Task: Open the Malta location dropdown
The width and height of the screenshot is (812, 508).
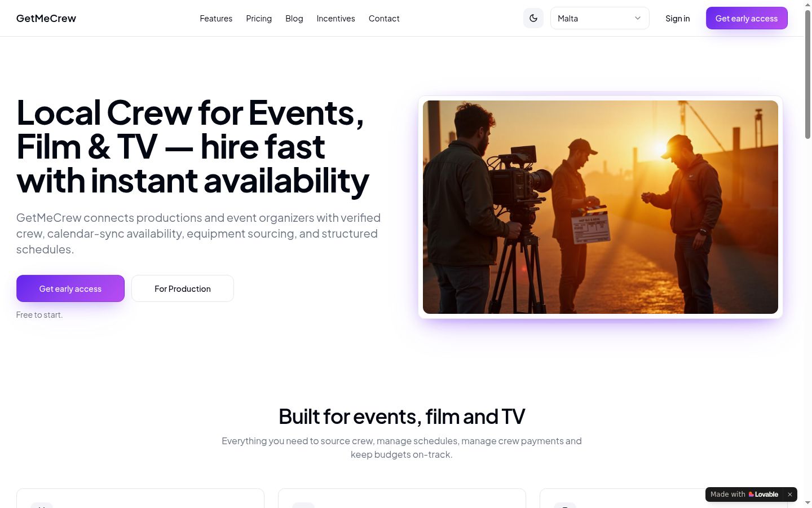Action: [599, 18]
